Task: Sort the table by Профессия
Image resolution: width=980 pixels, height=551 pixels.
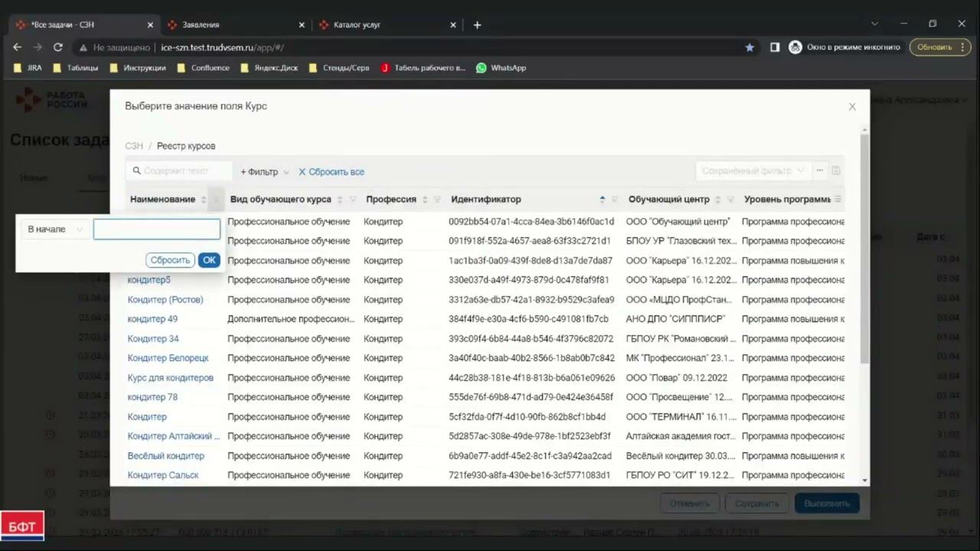Action: click(425, 200)
